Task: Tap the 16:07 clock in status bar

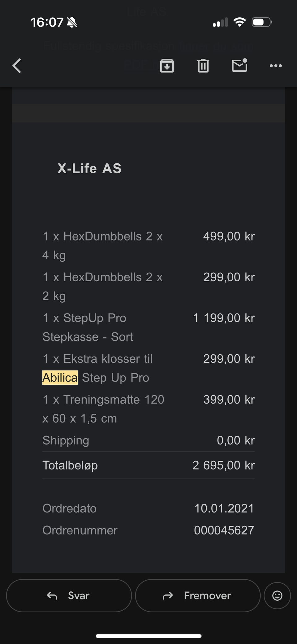Action: [x=47, y=22]
